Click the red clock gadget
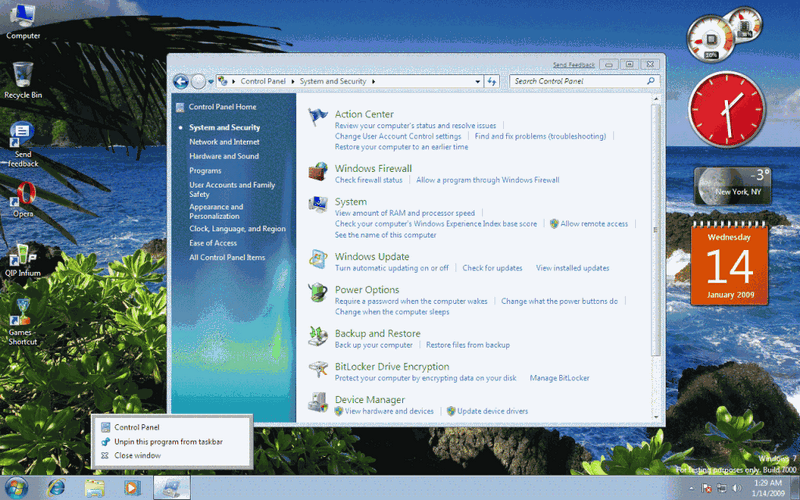 point(727,109)
